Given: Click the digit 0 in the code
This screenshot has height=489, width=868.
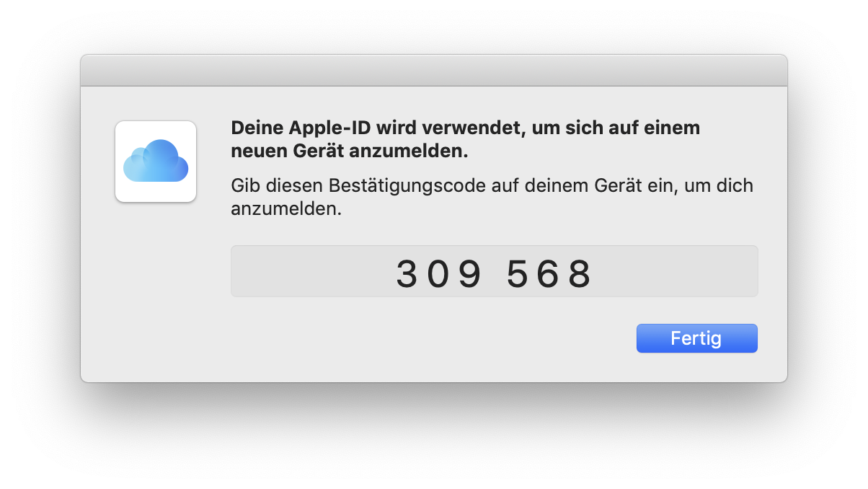Looking at the screenshot, I should 439,274.
